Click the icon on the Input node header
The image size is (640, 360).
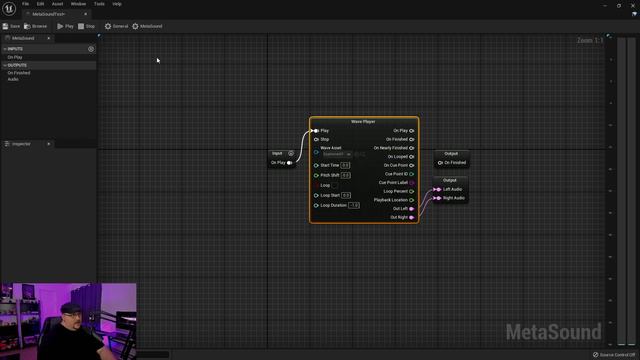(291, 153)
